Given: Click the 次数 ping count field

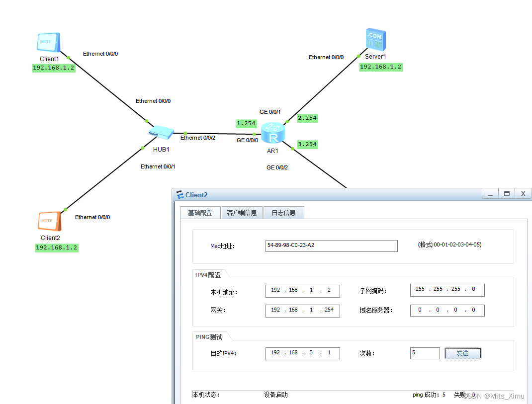Looking at the screenshot, I should coord(425,353).
